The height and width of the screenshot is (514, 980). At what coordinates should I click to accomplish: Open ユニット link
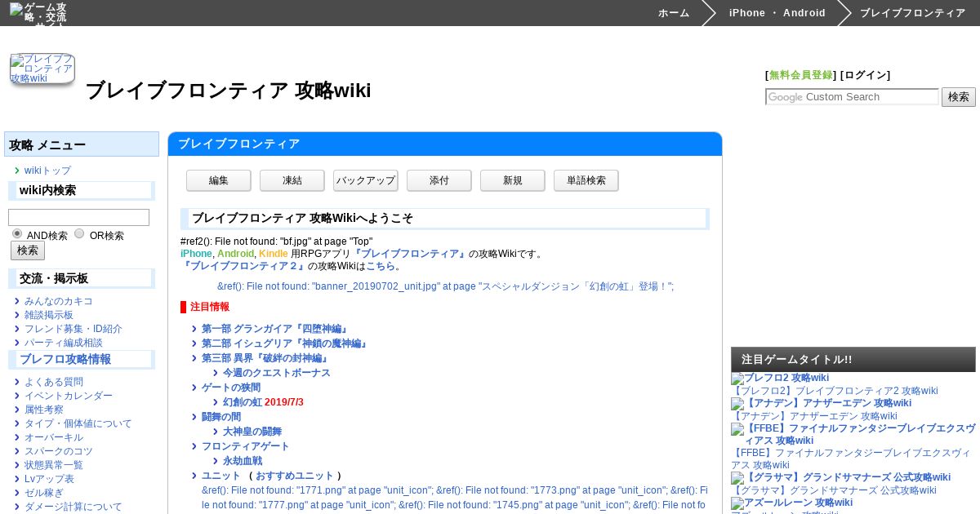click(x=221, y=476)
